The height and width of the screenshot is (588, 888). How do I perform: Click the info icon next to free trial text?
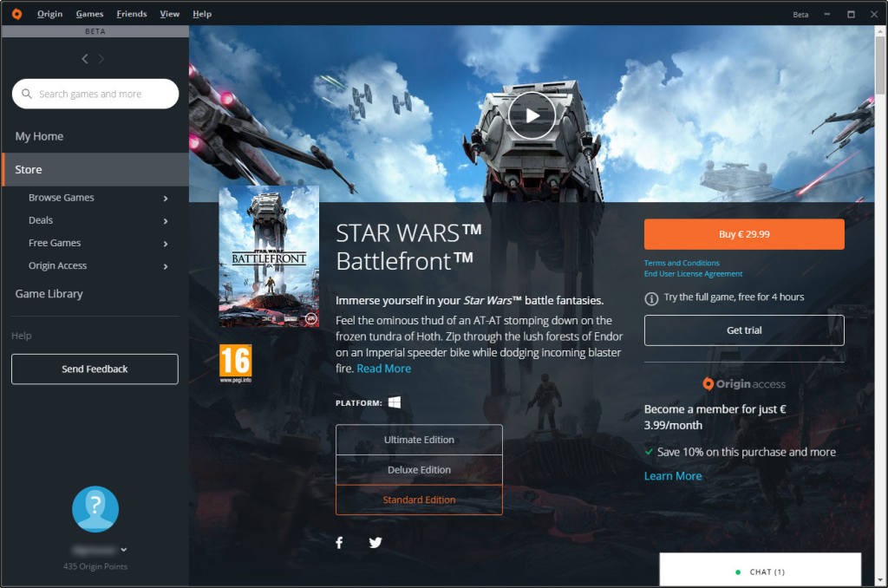(650, 297)
